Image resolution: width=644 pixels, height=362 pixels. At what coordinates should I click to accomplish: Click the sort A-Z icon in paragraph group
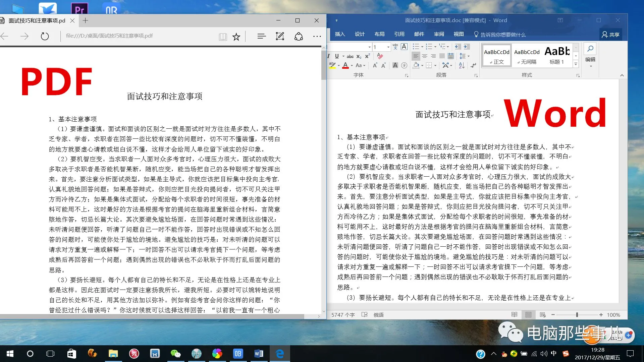pyautogui.click(x=462, y=65)
